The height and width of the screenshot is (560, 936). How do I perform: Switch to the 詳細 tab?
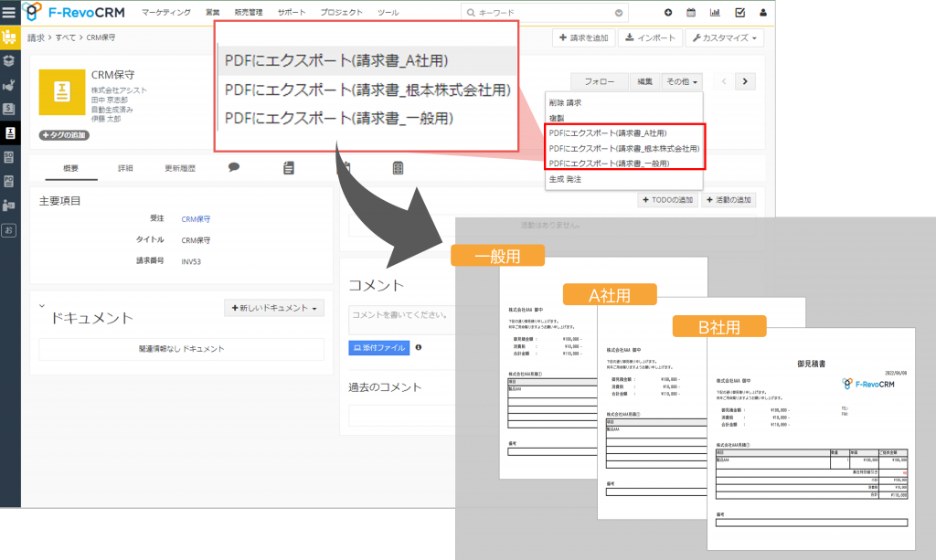(x=125, y=169)
